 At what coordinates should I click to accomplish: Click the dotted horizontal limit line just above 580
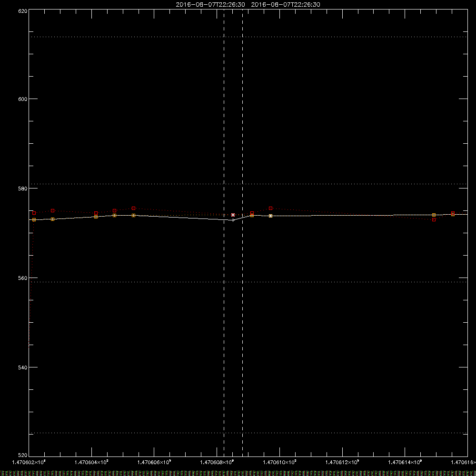pos(248,184)
